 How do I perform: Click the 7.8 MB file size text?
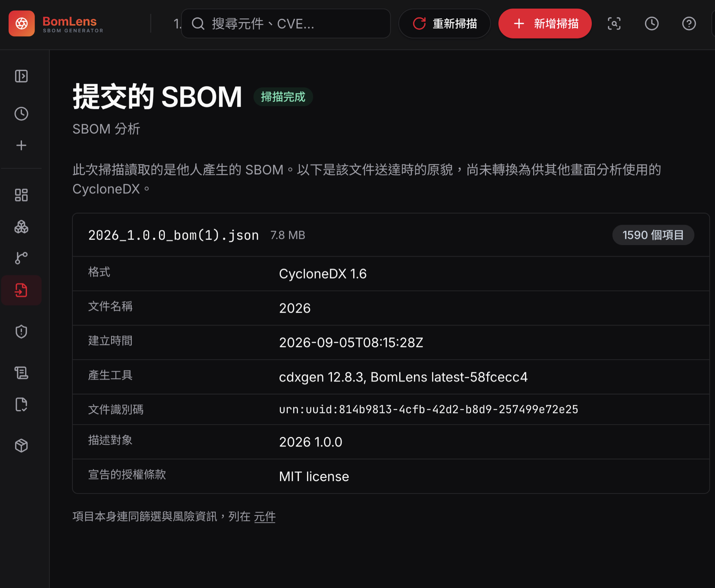(x=288, y=235)
